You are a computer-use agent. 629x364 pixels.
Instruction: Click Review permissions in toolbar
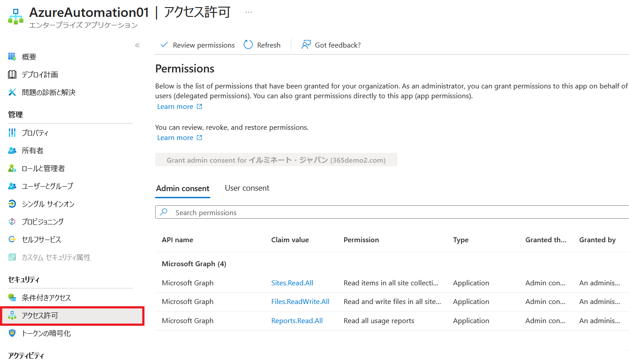pos(197,45)
